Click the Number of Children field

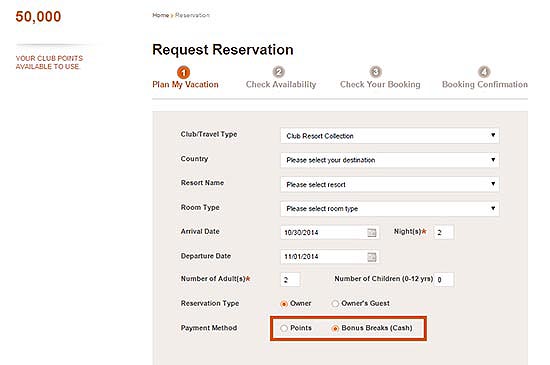pos(444,279)
